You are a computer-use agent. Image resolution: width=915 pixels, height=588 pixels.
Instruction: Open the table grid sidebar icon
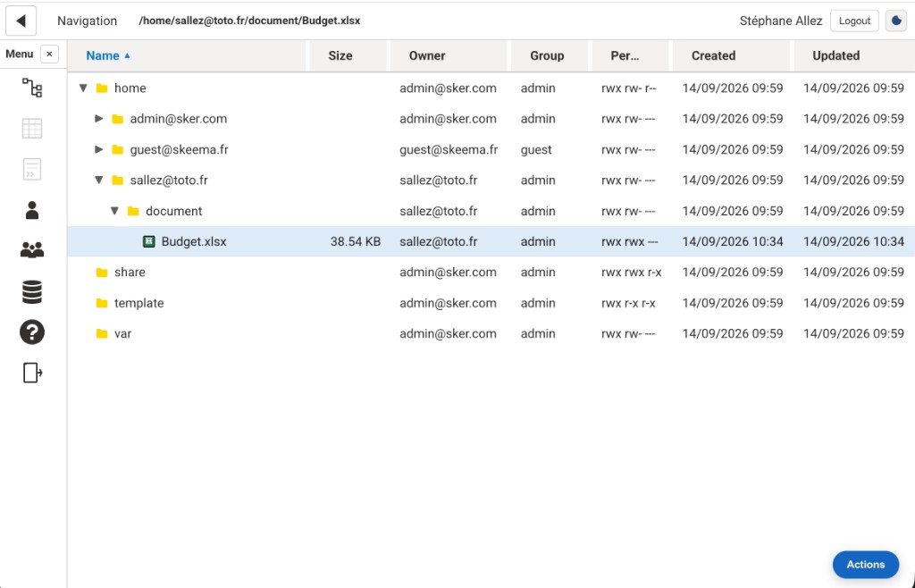click(x=32, y=129)
